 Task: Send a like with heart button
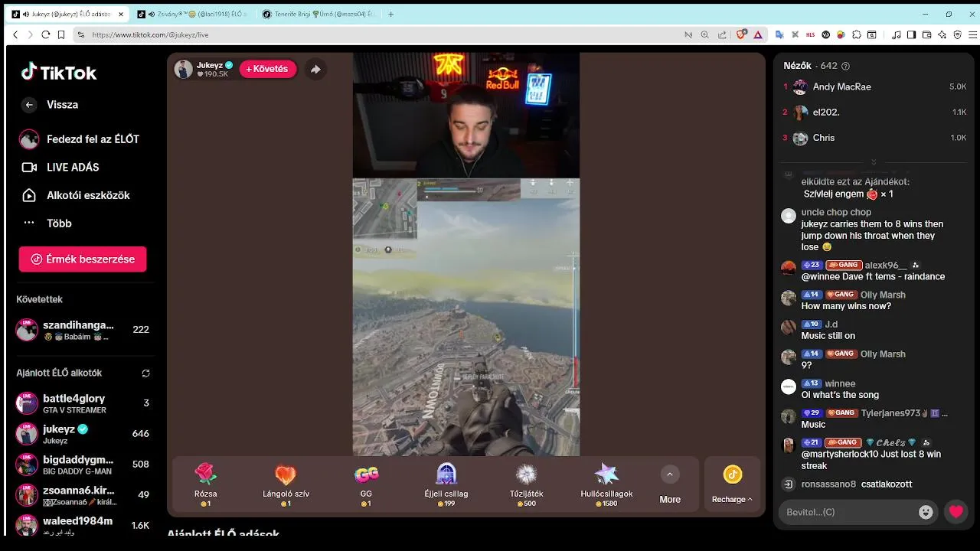click(x=955, y=512)
